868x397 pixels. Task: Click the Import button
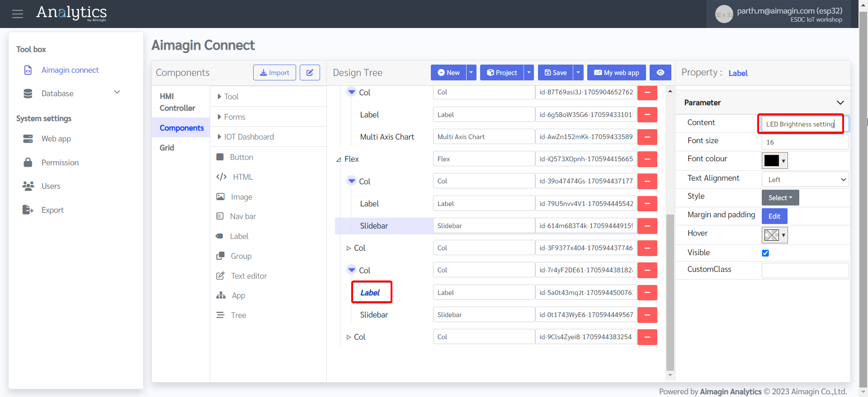click(274, 73)
